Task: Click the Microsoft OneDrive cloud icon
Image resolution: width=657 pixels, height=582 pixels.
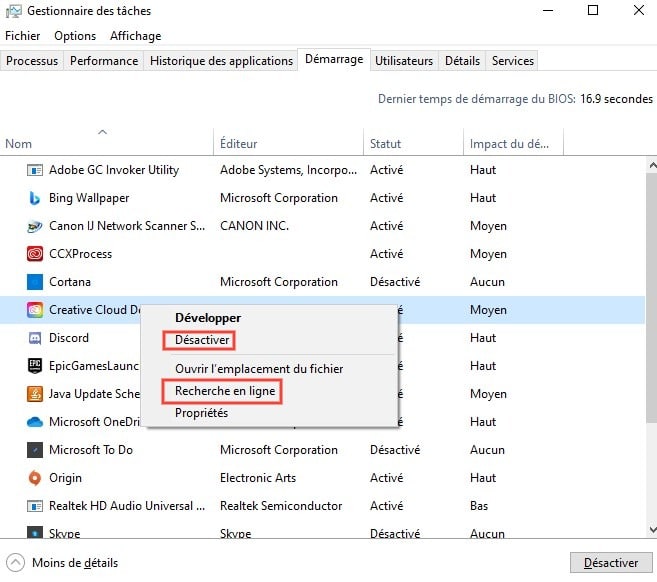Action: [35, 422]
